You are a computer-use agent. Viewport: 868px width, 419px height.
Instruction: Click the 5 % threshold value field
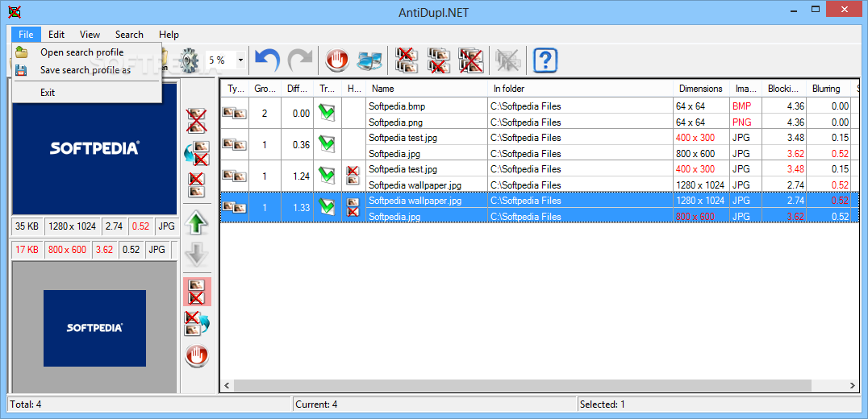tap(220, 60)
